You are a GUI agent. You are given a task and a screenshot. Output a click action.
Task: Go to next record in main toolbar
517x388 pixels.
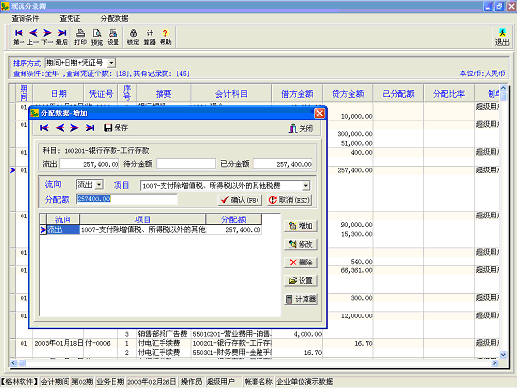47,37
